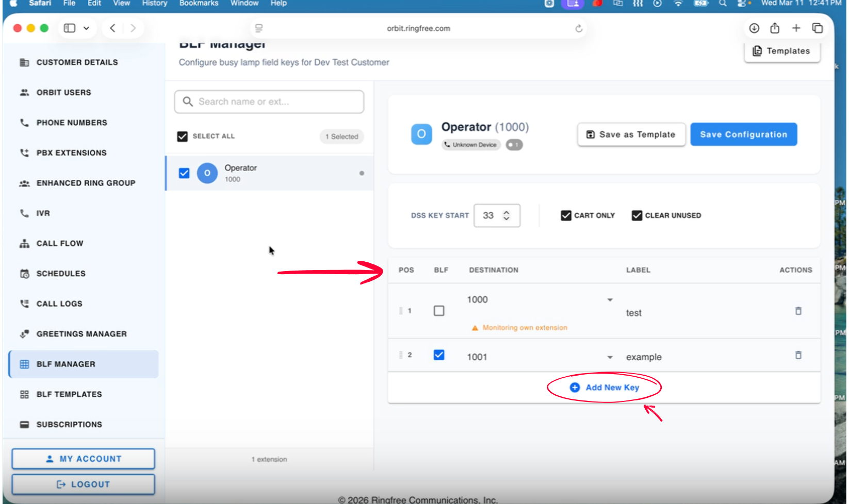
Task: Open Safari downloads icon
Action: point(754,28)
